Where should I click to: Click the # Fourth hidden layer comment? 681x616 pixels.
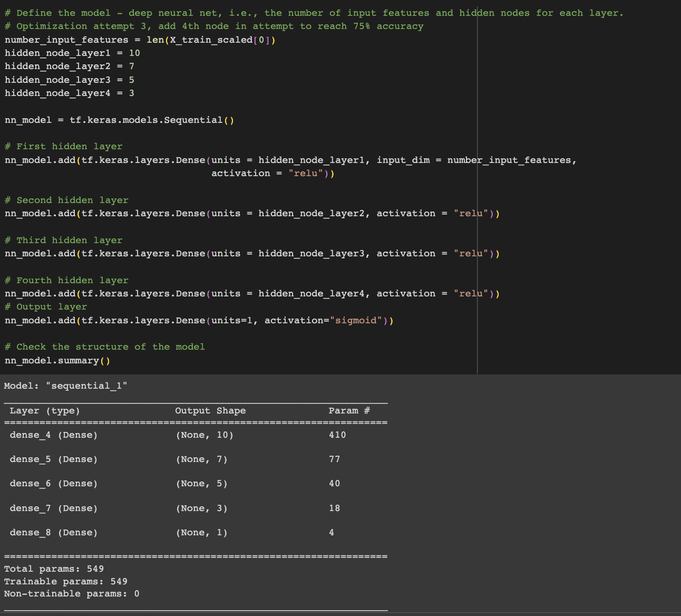point(66,280)
